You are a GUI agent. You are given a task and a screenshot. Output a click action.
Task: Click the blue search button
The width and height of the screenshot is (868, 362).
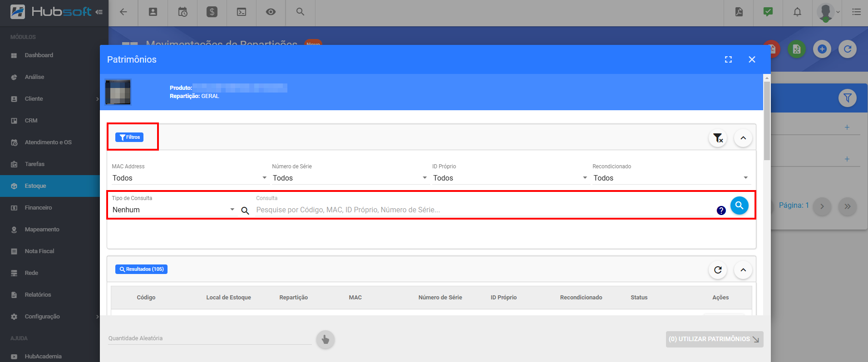click(x=740, y=205)
